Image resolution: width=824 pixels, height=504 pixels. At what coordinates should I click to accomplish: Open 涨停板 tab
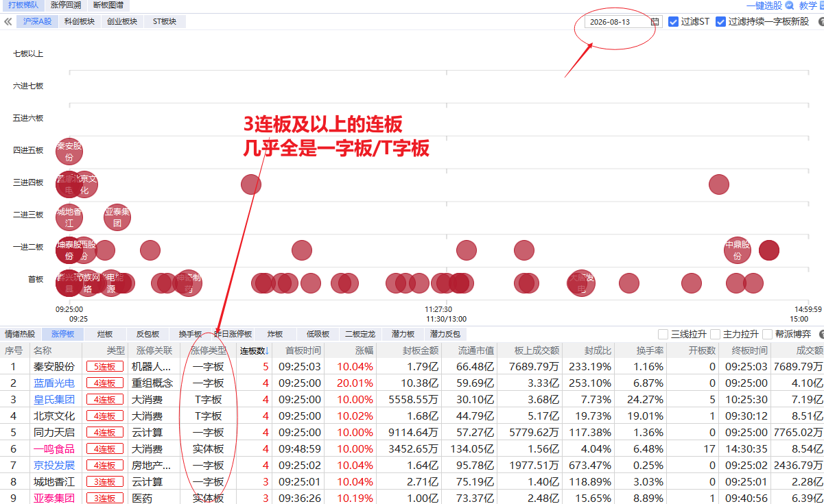click(x=62, y=334)
